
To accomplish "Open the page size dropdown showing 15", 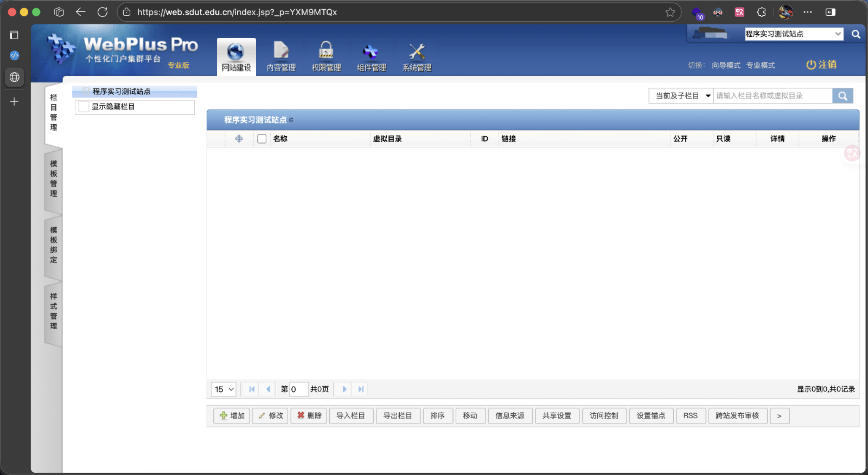I will [223, 389].
